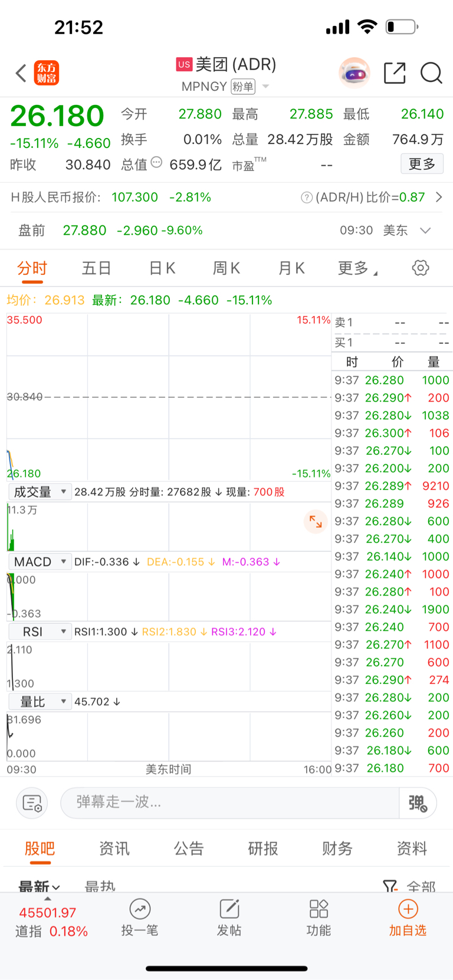This screenshot has height=980, width=453.
Task: Tap the 粉单 pink sheet tag
Action: tap(242, 87)
